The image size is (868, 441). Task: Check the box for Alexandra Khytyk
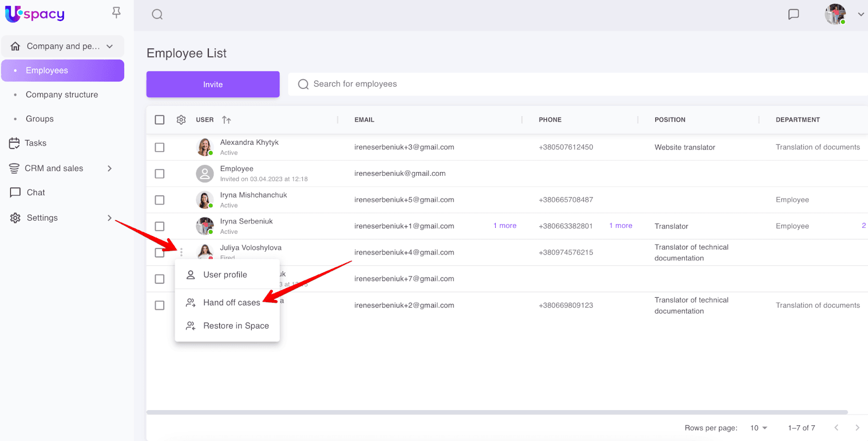(159, 148)
